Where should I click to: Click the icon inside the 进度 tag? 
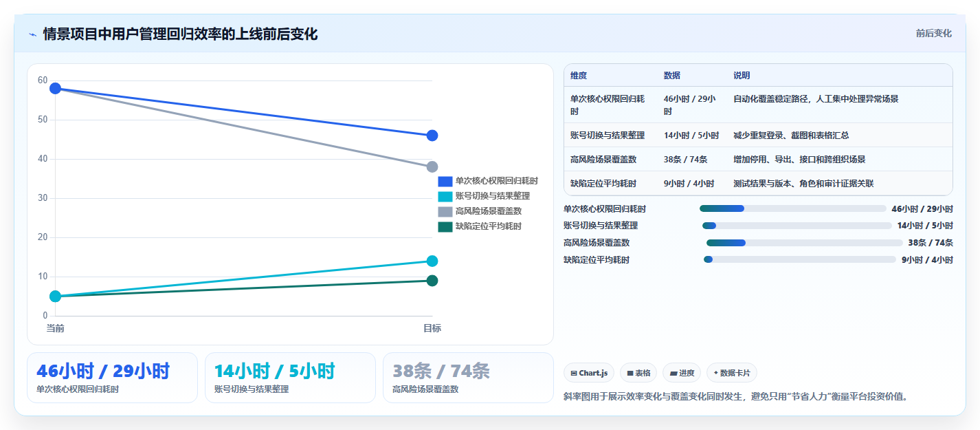point(673,374)
